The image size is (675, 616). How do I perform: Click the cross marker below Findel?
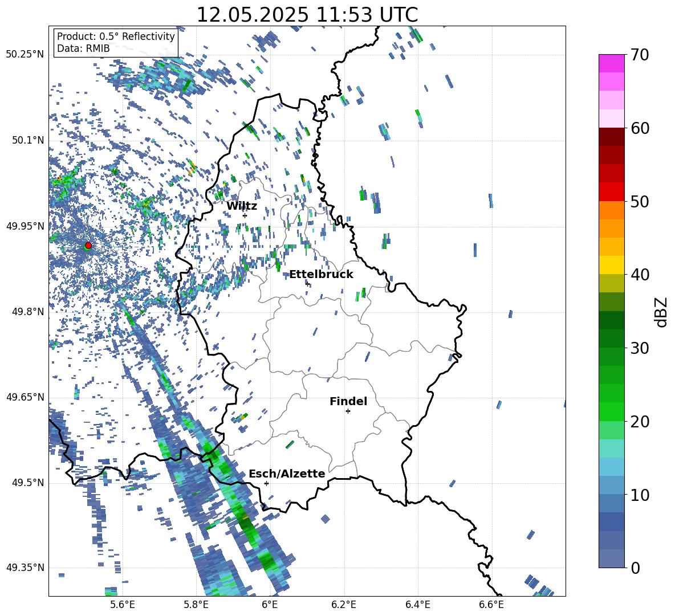coord(348,411)
